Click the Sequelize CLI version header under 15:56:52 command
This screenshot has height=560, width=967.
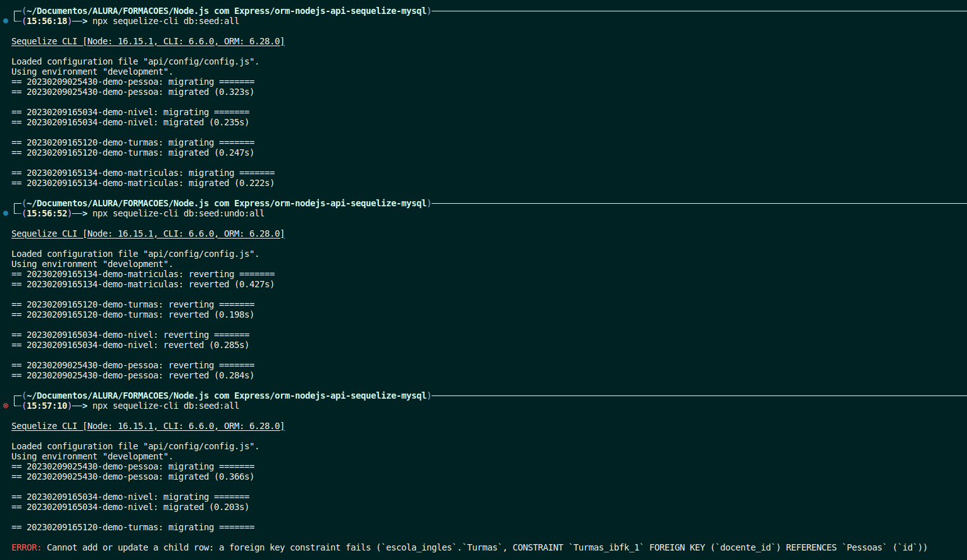(148, 233)
